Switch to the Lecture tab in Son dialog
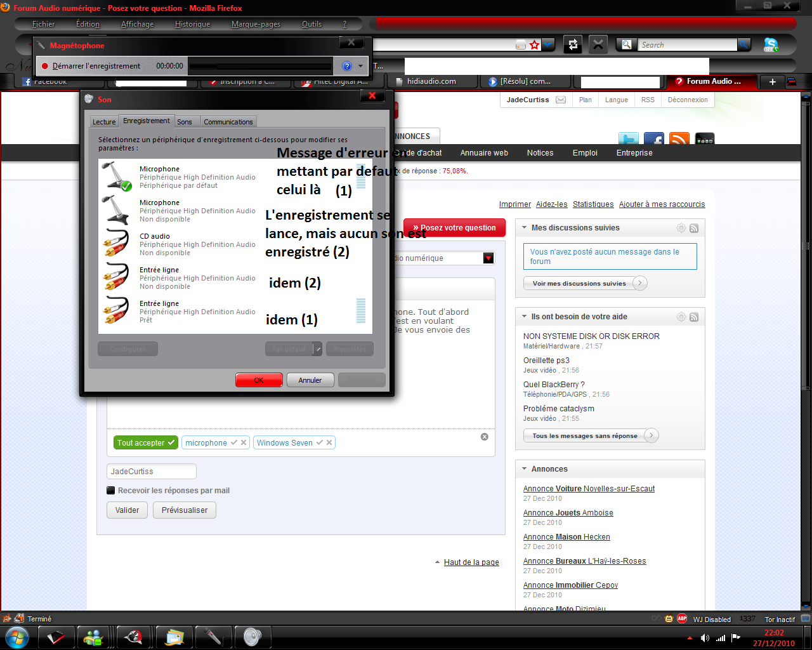Image resolution: width=812 pixels, height=650 pixels. pyautogui.click(x=104, y=122)
